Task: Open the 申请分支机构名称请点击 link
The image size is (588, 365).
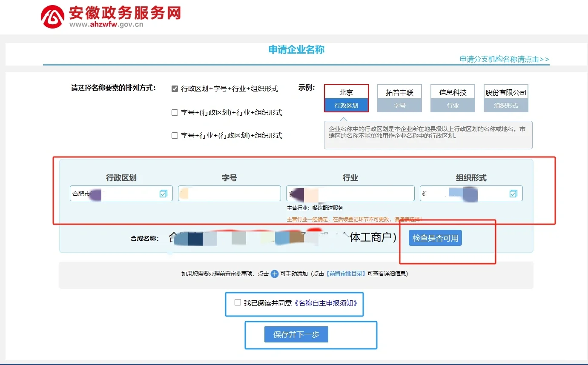Action: [x=504, y=59]
